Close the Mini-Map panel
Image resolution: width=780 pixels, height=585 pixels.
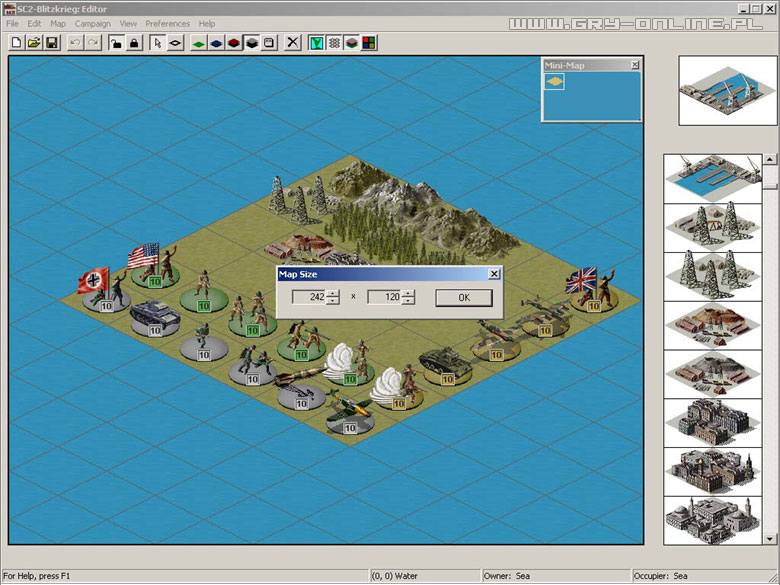635,65
